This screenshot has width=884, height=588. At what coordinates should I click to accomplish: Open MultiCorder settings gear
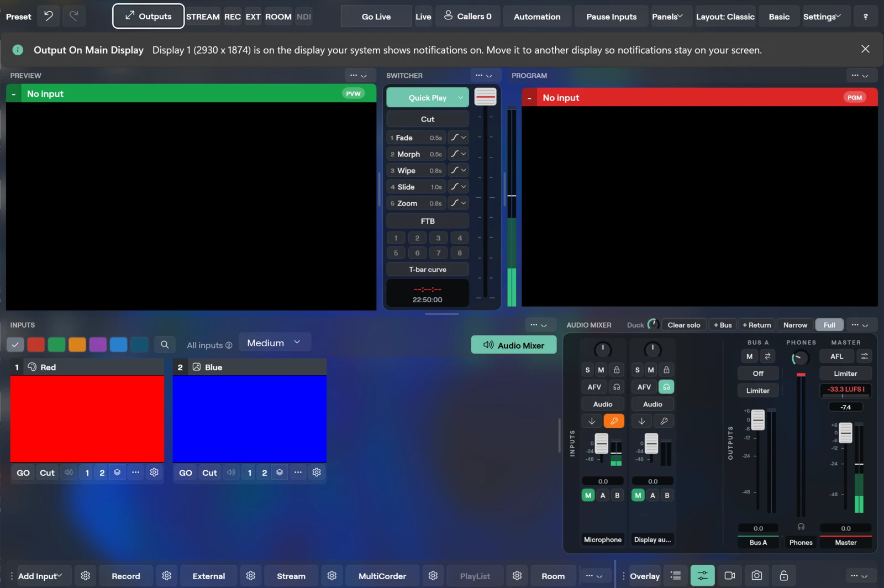(x=433, y=576)
